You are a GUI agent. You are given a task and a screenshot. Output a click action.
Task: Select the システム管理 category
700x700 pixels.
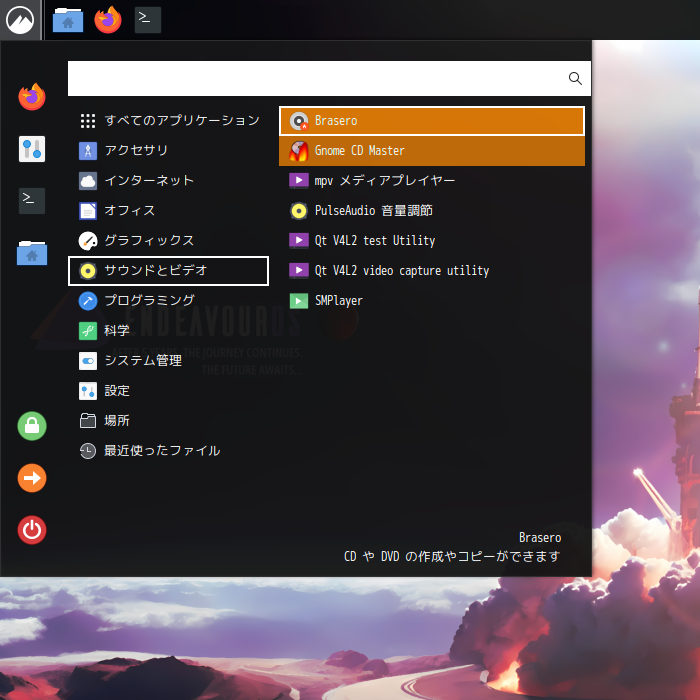(168, 361)
